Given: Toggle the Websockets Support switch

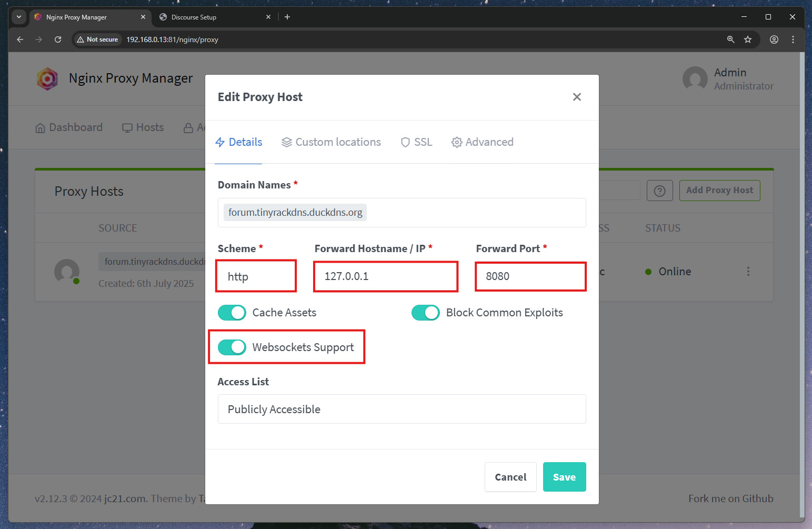Looking at the screenshot, I should click(232, 347).
